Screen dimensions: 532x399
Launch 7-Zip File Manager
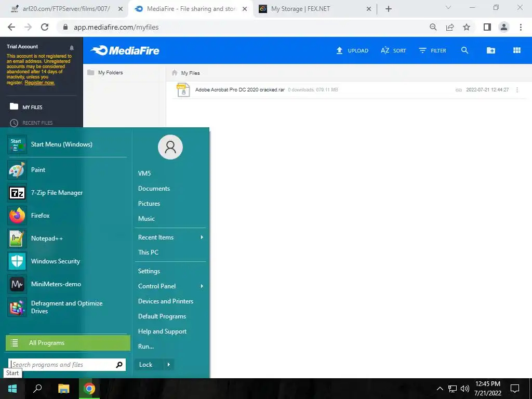click(x=67, y=193)
